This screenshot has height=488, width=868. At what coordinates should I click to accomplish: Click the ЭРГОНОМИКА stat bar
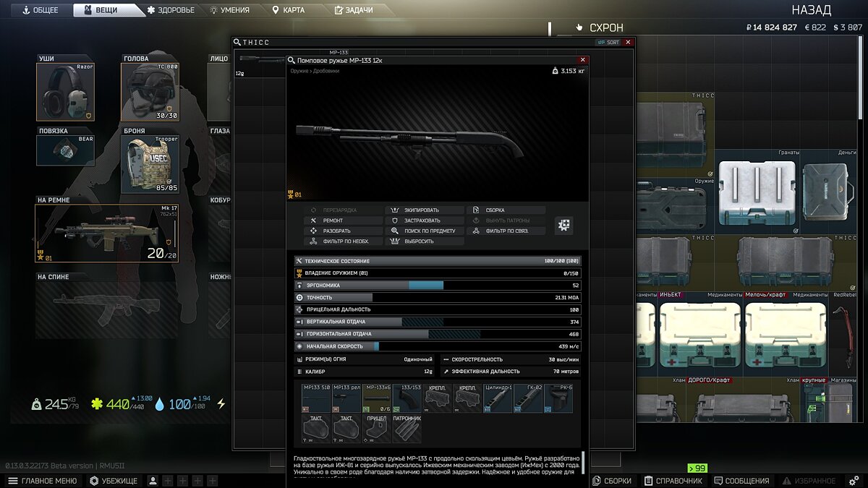point(437,286)
